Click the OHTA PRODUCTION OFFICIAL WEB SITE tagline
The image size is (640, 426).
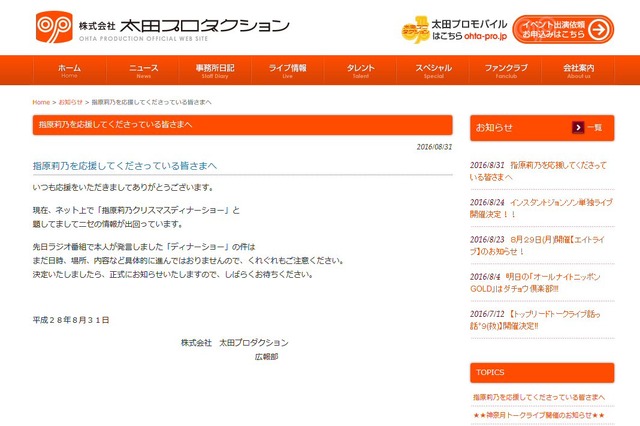[x=143, y=39]
